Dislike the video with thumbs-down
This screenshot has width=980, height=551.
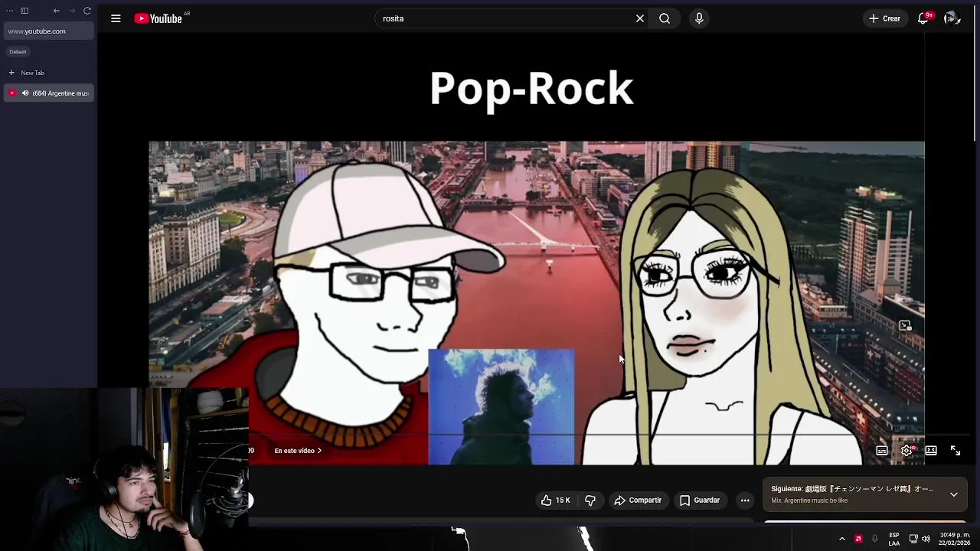point(590,500)
